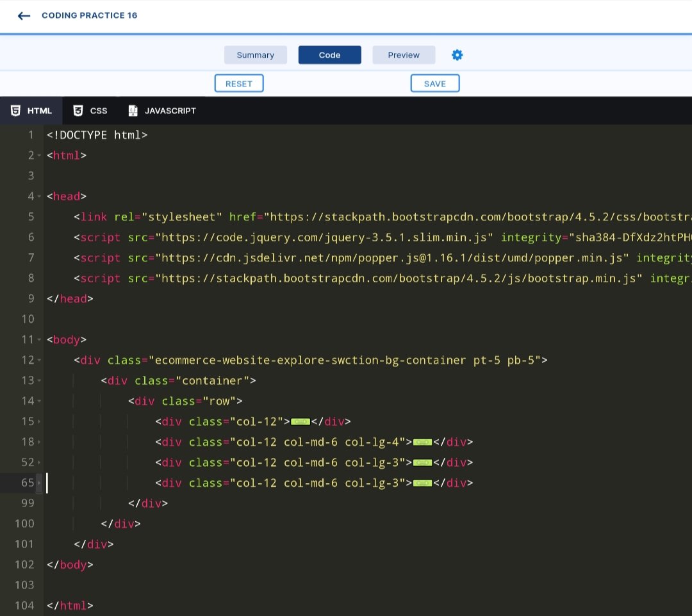Screen dimensions: 692x616
Task: Click the CSS3 shield icon
Action: (78, 111)
